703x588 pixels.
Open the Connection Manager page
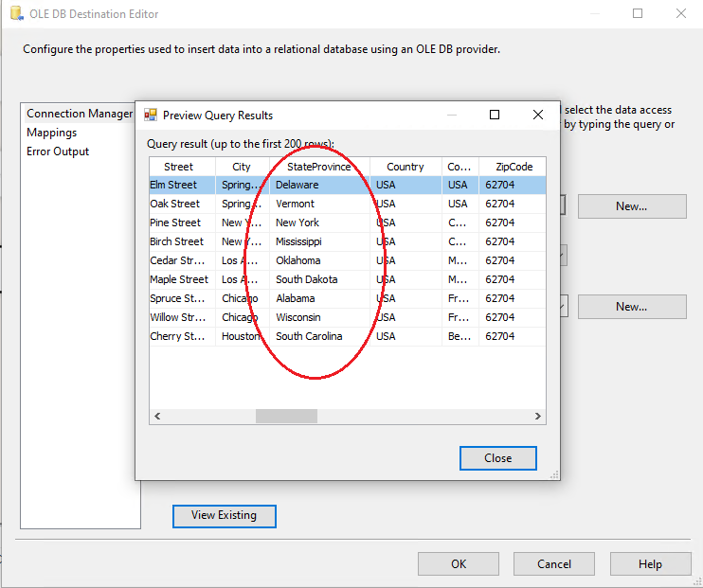(x=80, y=114)
